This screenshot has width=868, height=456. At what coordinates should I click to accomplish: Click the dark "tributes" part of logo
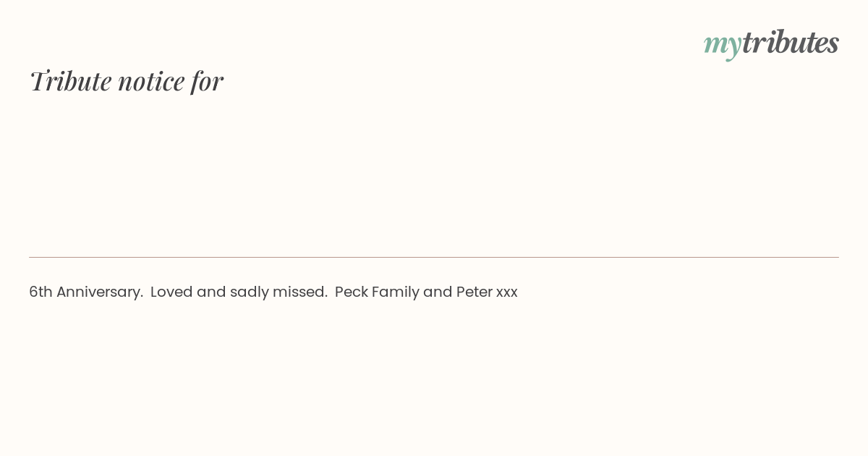791,42
